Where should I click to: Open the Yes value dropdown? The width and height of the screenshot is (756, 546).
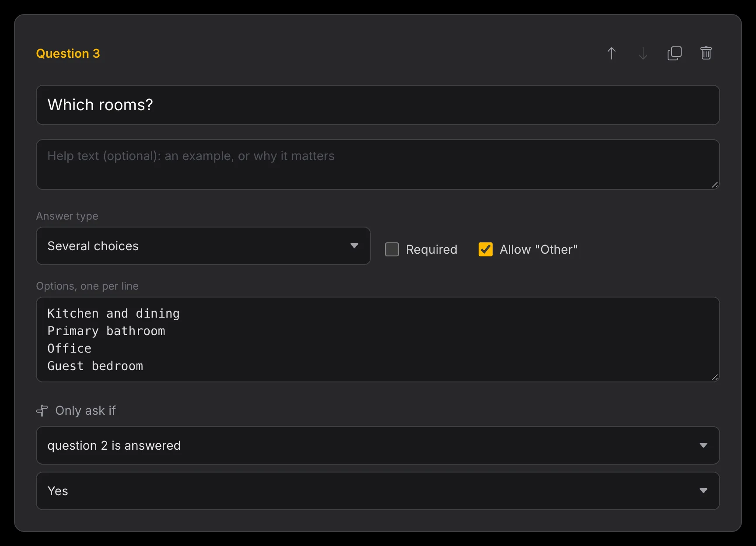pos(378,491)
